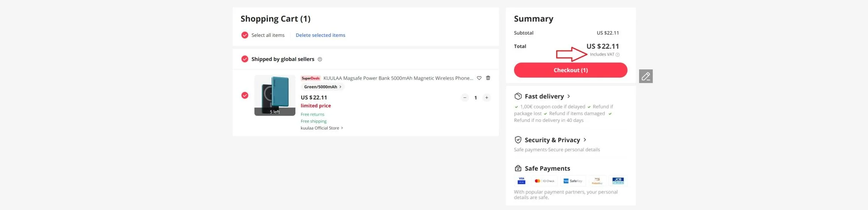Delete item using trash can icon
868x210 pixels.
click(x=488, y=78)
